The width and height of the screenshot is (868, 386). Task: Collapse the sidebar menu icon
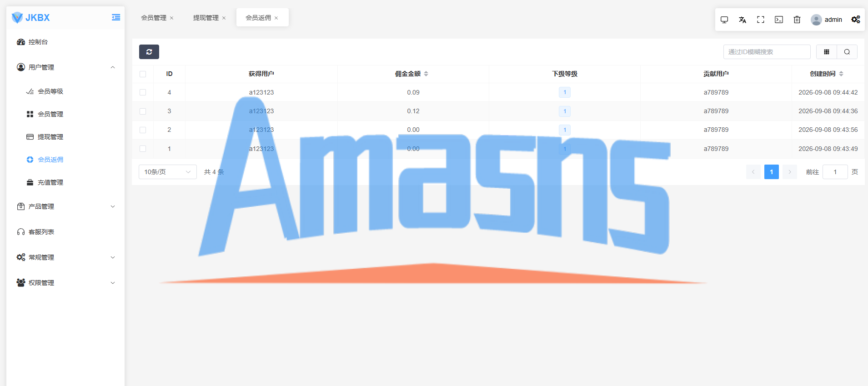click(x=116, y=17)
